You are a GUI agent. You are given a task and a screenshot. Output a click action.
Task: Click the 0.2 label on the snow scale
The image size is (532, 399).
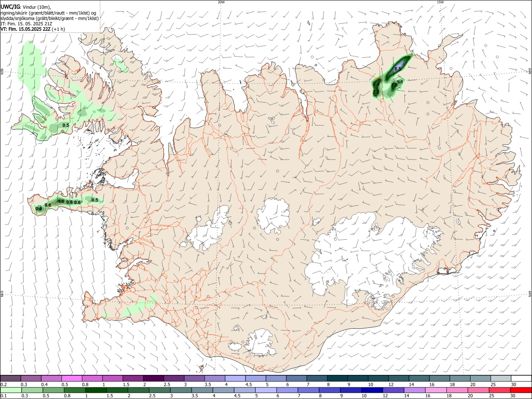[x=4, y=384]
